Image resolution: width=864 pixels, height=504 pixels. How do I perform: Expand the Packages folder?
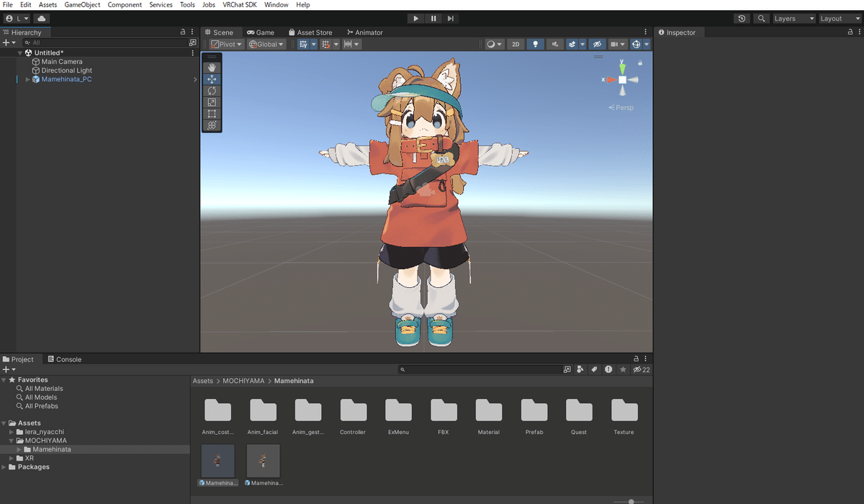4,467
